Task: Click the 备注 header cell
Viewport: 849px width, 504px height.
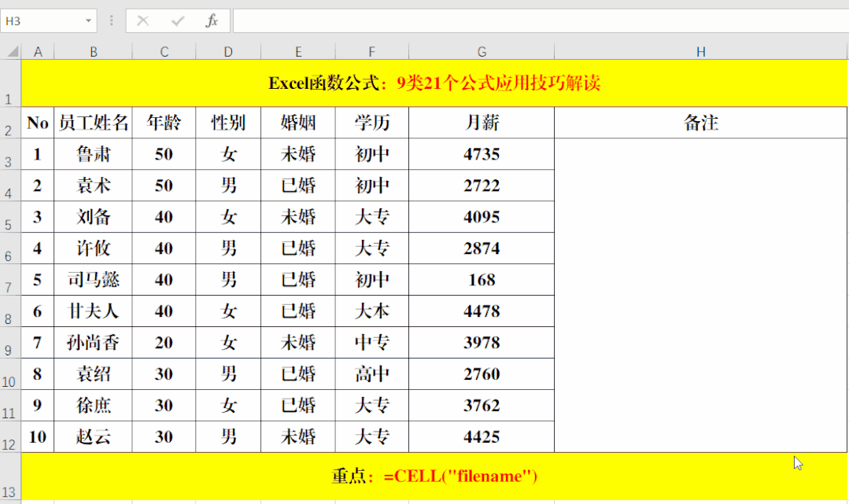Action: (x=700, y=123)
